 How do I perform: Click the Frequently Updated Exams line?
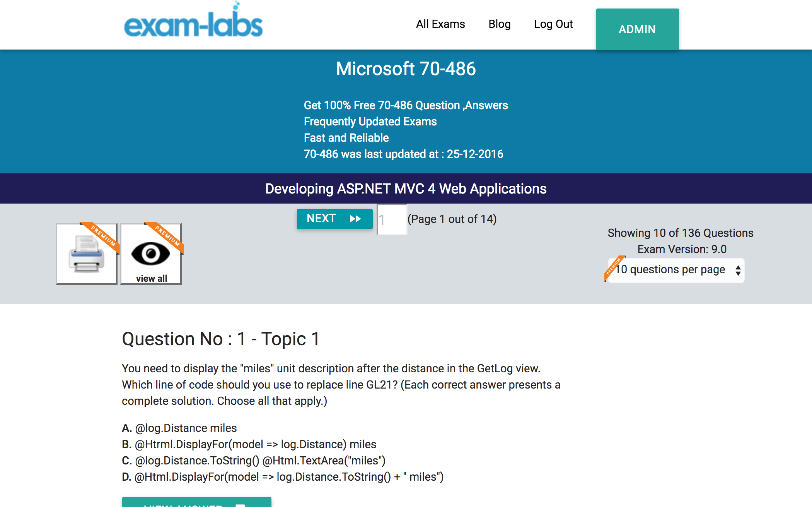pos(370,122)
